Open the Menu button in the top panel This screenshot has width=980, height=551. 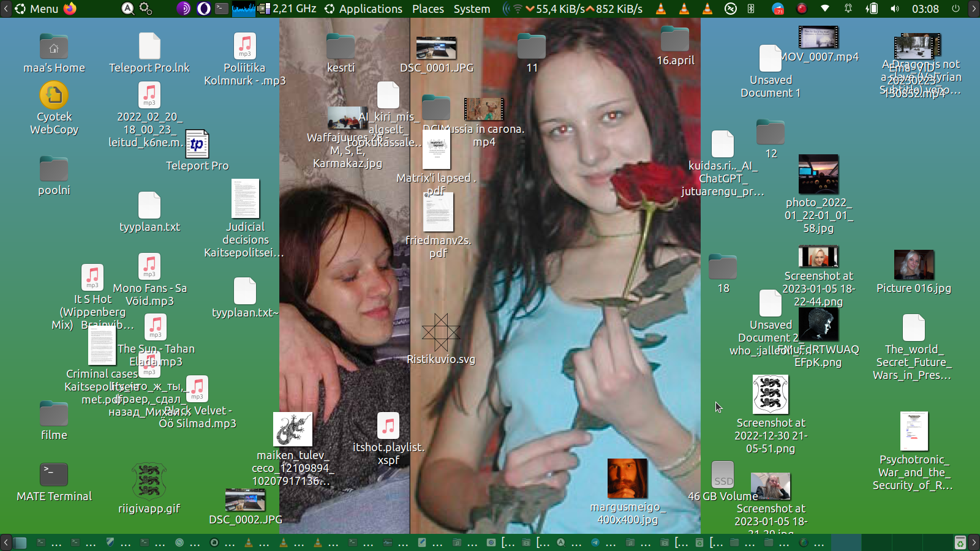tap(37, 9)
